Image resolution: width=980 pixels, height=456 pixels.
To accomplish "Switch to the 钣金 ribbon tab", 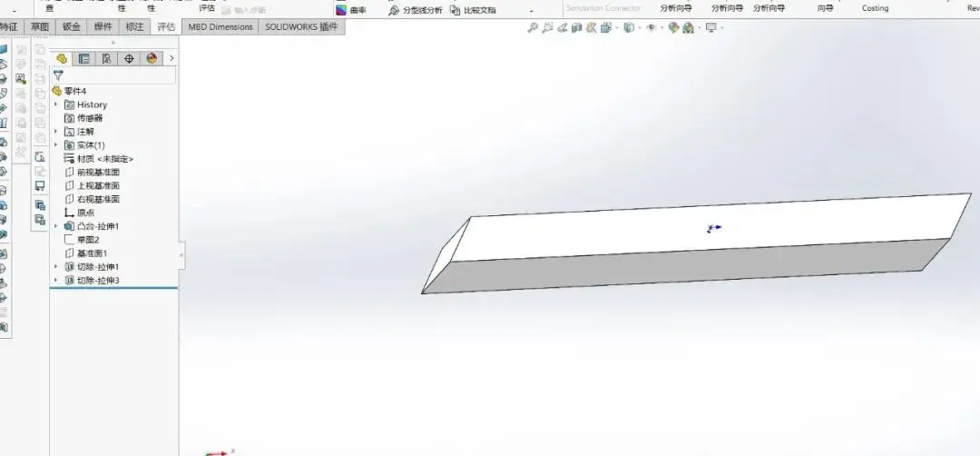I will pyautogui.click(x=72, y=27).
